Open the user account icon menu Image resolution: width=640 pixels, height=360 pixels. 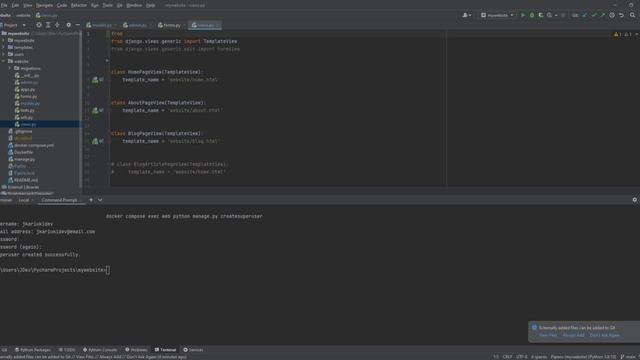[466, 15]
